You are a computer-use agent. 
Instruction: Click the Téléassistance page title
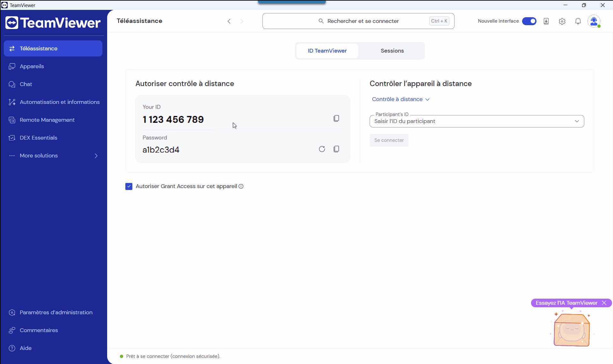pos(139,21)
